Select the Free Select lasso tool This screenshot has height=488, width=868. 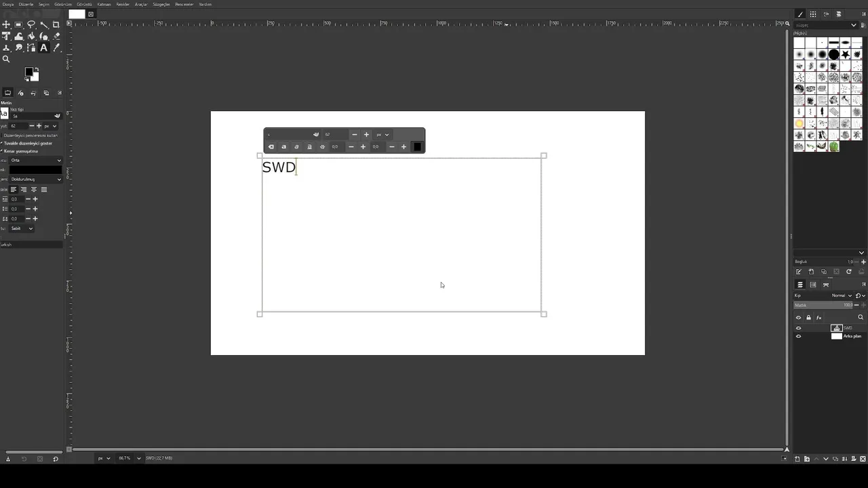(x=31, y=24)
